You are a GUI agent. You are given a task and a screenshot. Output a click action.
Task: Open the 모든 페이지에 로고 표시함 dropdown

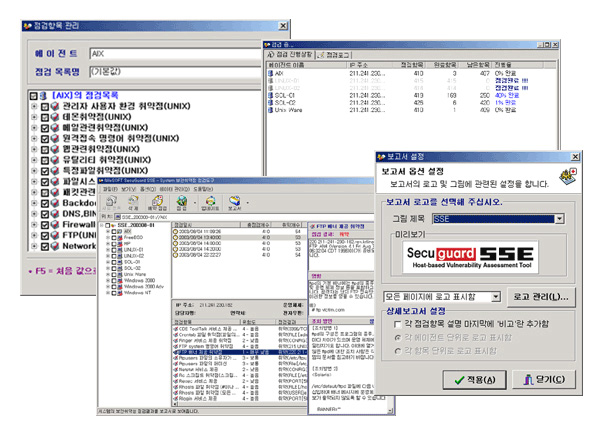click(x=496, y=297)
